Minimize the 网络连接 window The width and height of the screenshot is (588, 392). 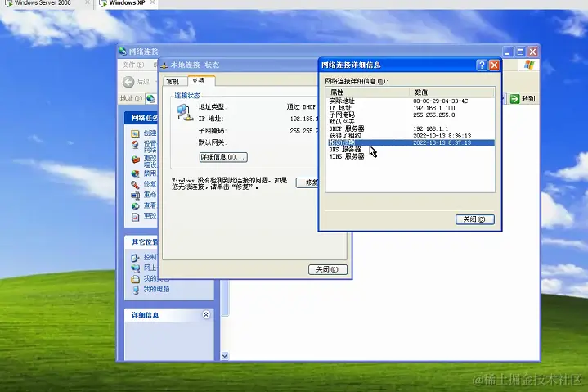508,52
